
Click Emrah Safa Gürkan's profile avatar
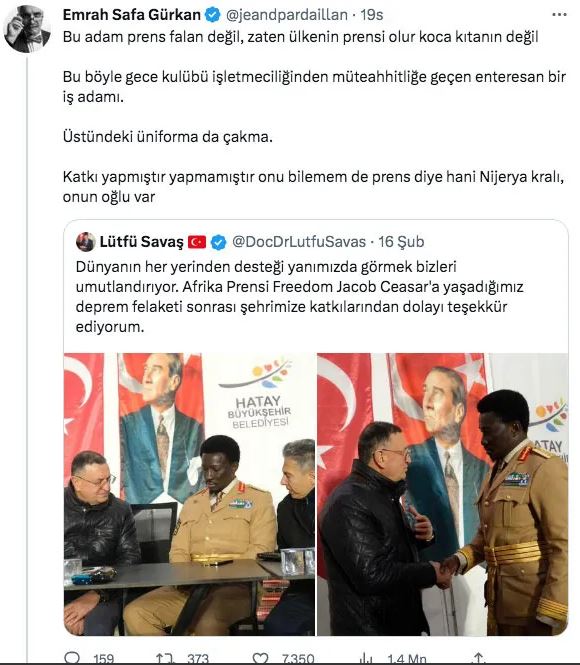(27, 29)
